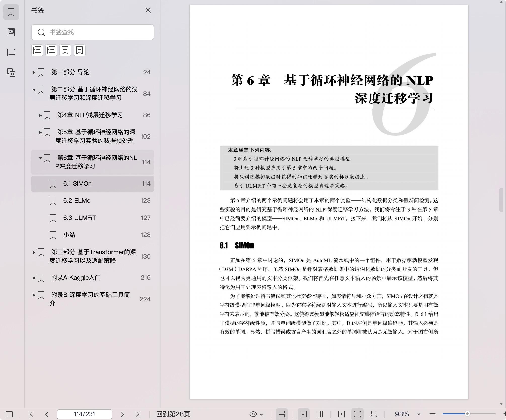Go to the first page
506x420 pixels.
[x=31, y=414]
